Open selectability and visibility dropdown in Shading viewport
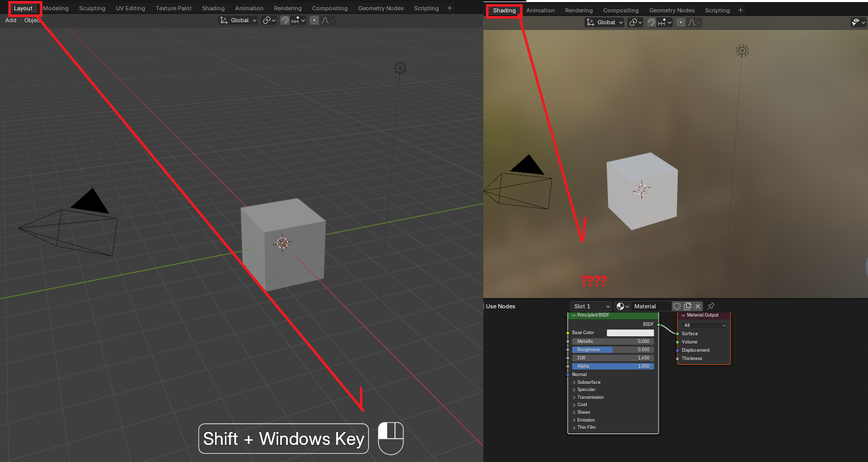The height and width of the screenshot is (462, 868). [858, 22]
